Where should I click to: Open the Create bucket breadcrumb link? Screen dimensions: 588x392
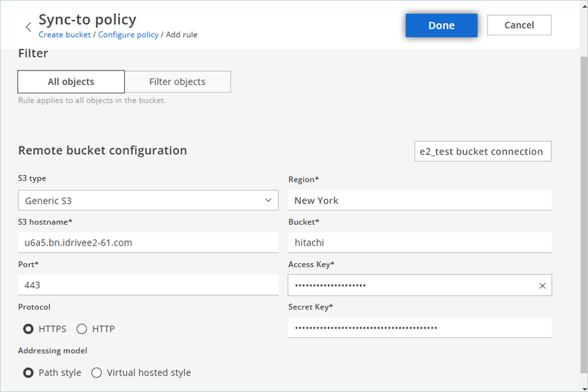point(65,35)
